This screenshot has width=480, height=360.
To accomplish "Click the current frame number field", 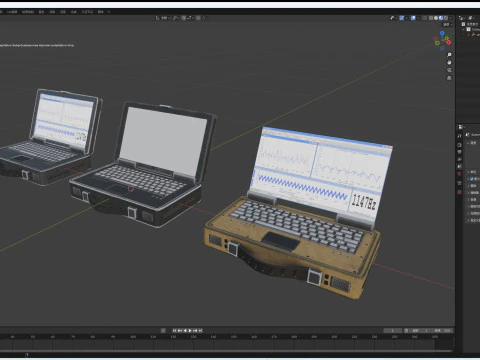I will 393,330.
